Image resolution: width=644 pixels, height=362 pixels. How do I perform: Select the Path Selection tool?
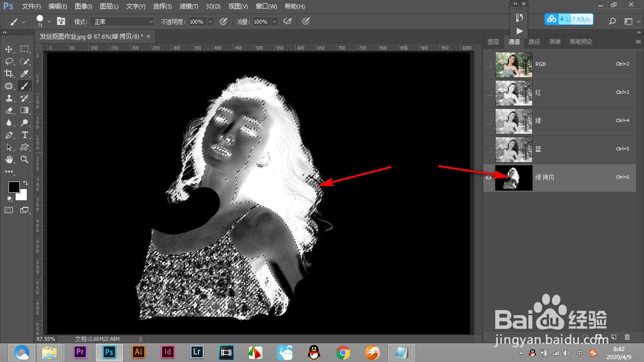pyautogui.click(x=9, y=147)
